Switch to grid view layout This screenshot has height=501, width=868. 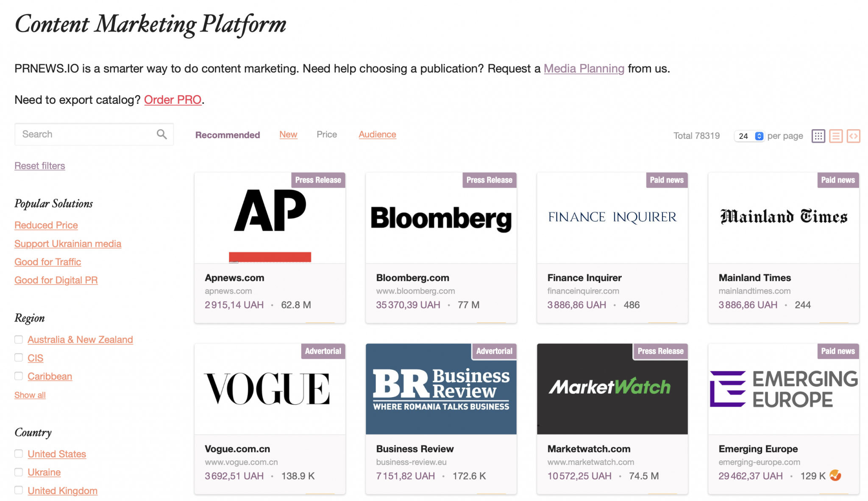[x=818, y=136]
